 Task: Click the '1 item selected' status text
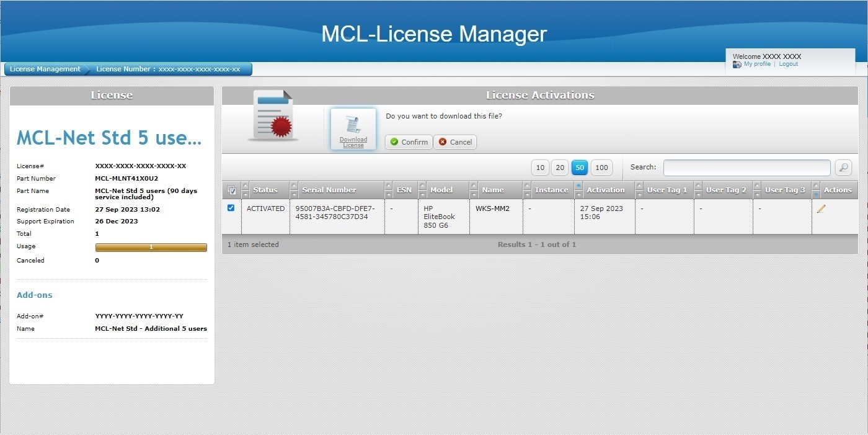(x=253, y=244)
